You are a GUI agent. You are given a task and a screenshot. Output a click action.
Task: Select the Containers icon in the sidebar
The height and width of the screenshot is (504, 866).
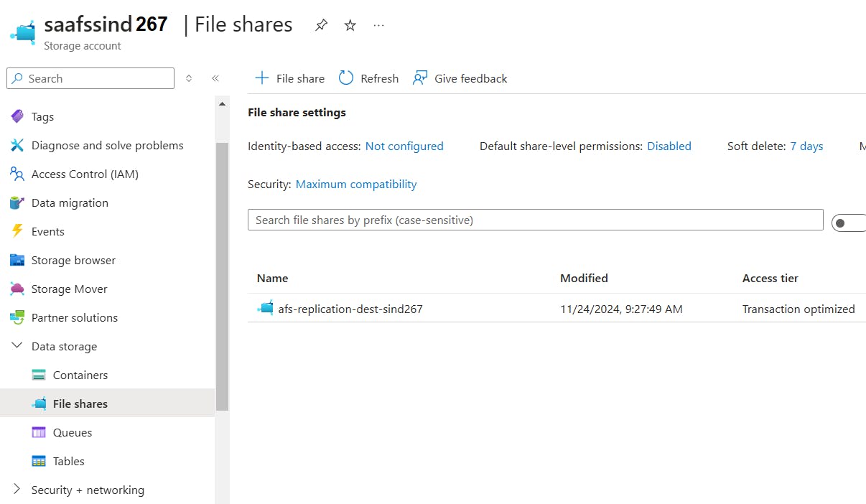39,375
